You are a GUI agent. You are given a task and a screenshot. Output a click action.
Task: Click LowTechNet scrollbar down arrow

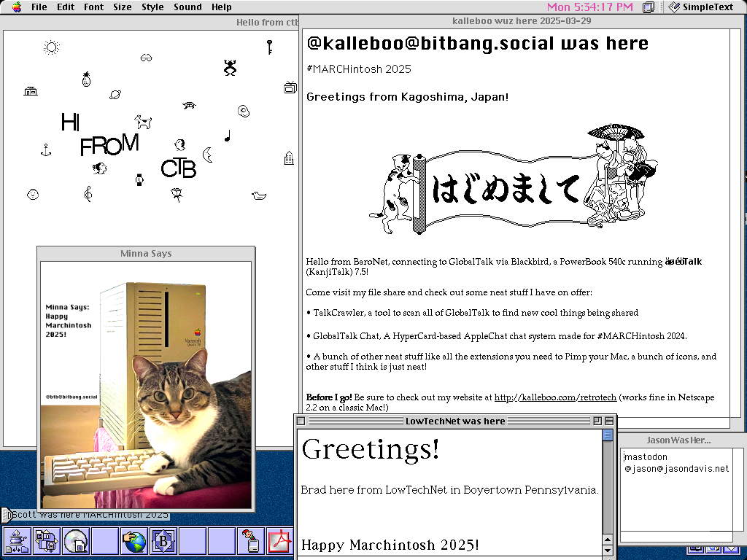tap(608, 551)
